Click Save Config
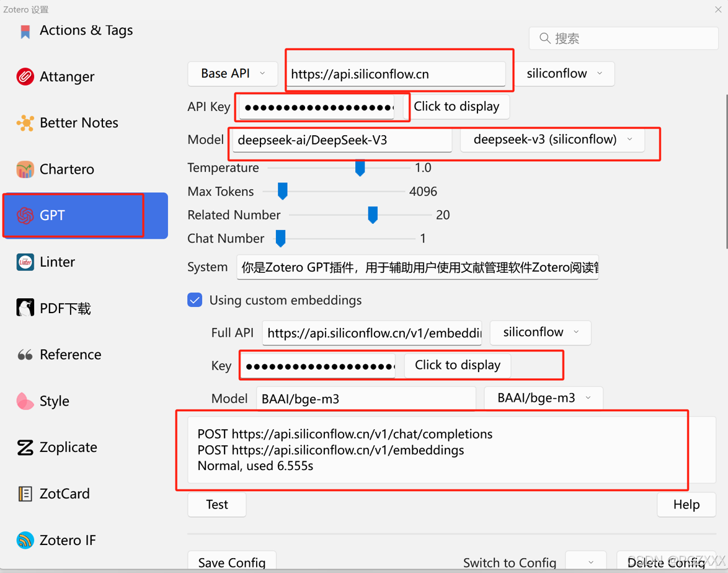Image resolution: width=728 pixels, height=573 pixels. 232,562
